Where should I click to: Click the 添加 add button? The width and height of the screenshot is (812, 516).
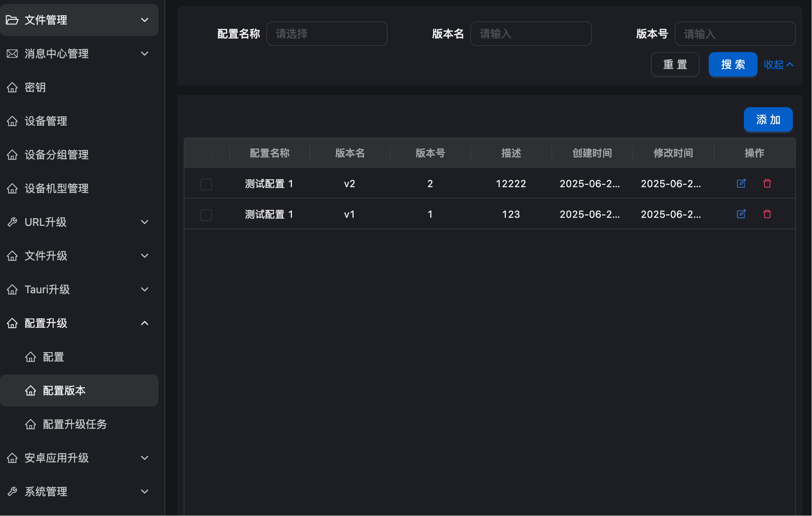point(768,120)
